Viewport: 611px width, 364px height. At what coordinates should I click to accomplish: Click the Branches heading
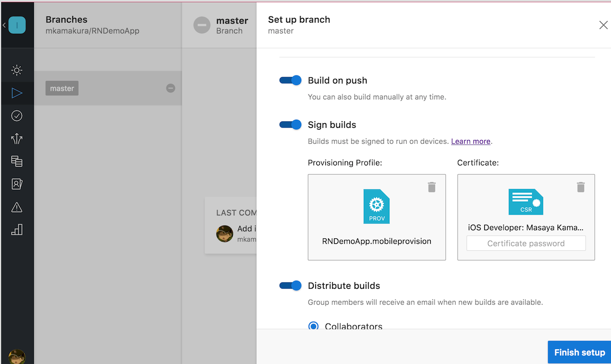coord(66,19)
